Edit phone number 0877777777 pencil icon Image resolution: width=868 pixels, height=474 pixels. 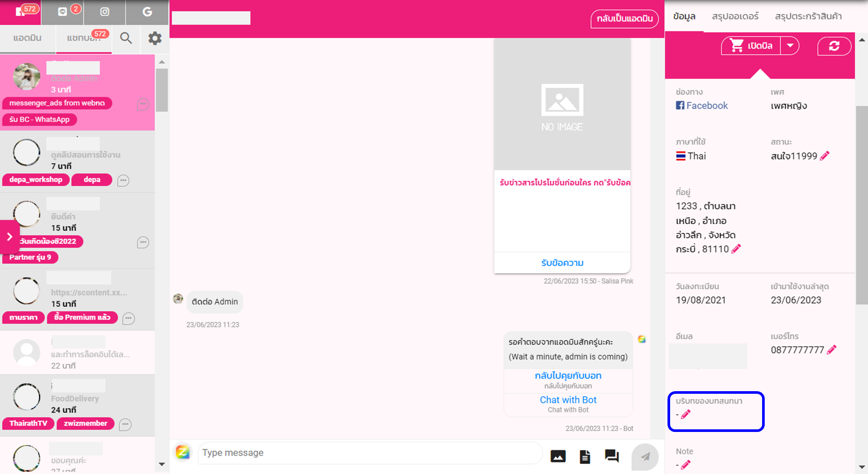point(832,350)
